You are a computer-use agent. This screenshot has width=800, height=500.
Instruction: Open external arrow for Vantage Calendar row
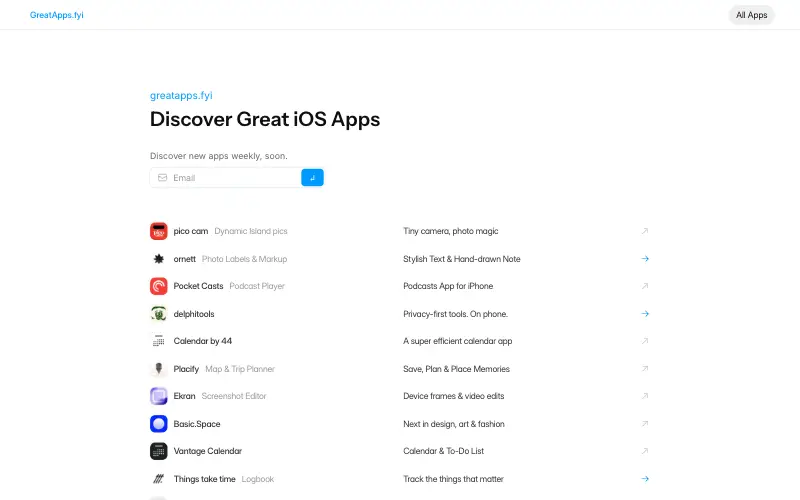coord(645,451)
